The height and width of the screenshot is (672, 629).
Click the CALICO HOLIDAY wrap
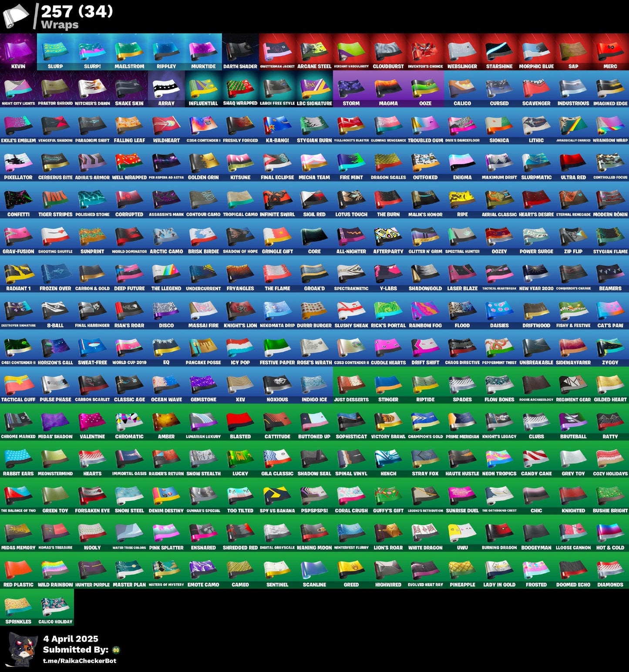coord(56,605)
